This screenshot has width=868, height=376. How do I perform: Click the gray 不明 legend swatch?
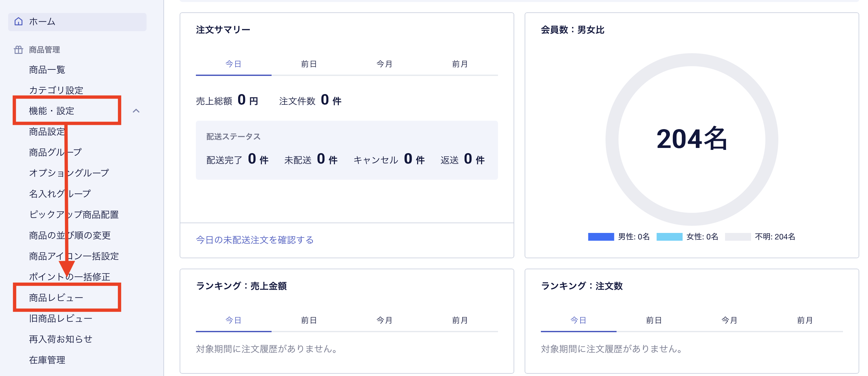738,237
